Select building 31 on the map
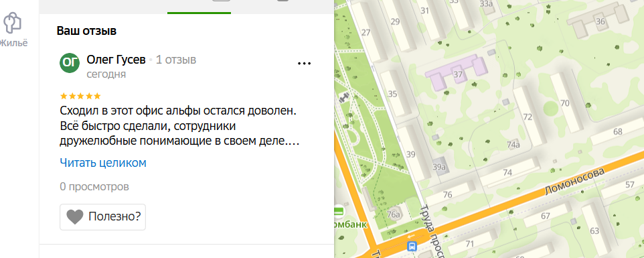 424,10
